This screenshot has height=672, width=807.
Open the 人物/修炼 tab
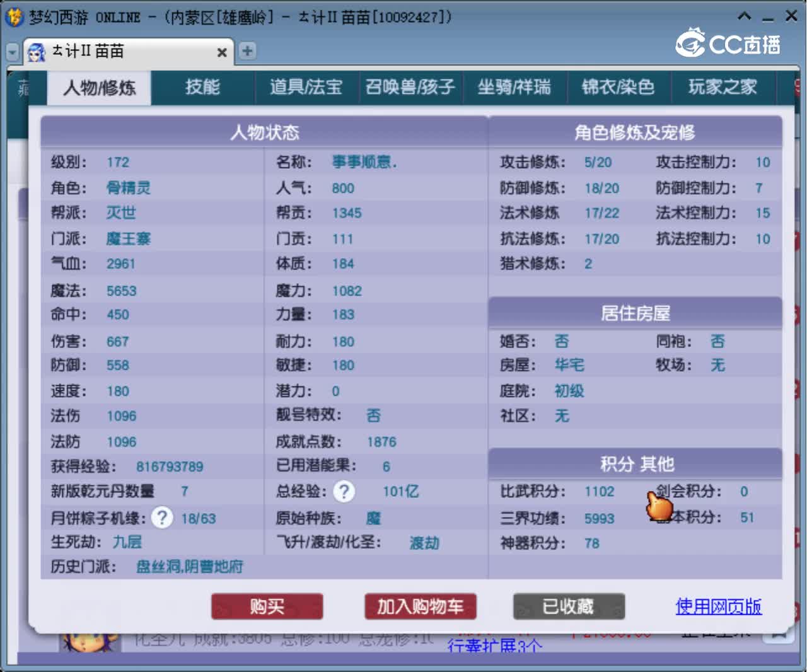click(99, 88)
